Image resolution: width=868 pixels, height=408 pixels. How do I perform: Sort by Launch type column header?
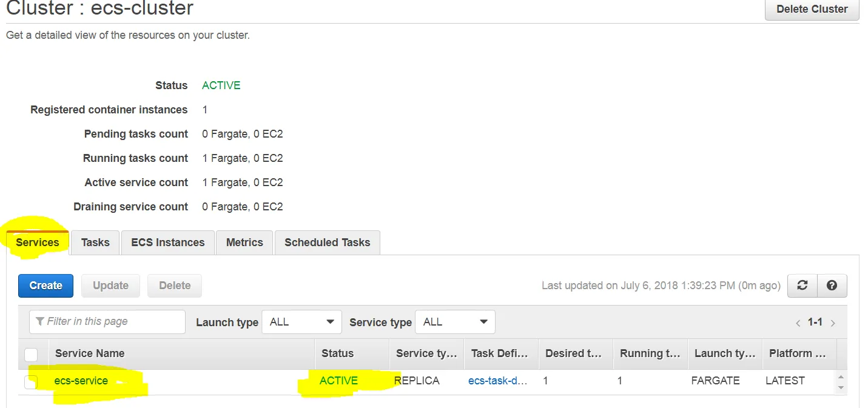[725, 353]
